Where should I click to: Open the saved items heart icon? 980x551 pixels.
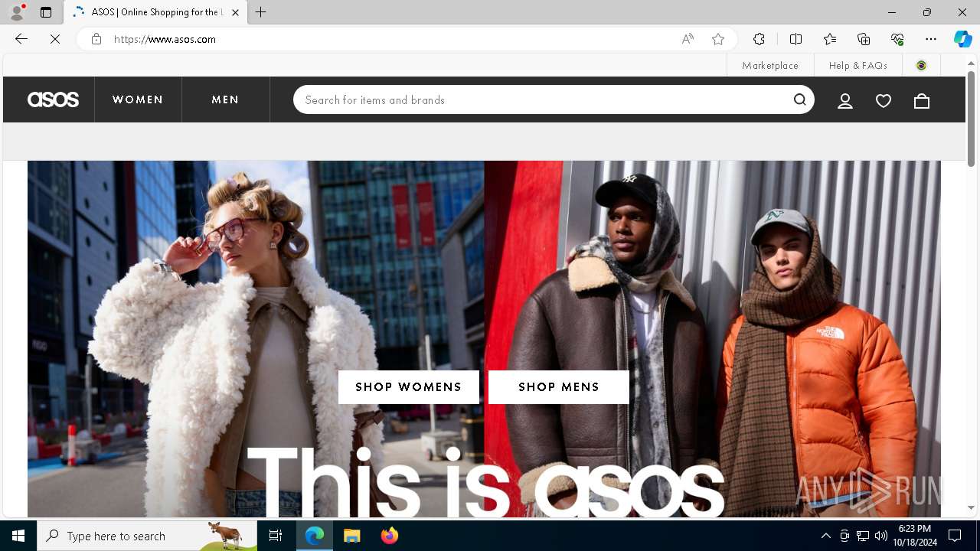click(x=884, y=100)
